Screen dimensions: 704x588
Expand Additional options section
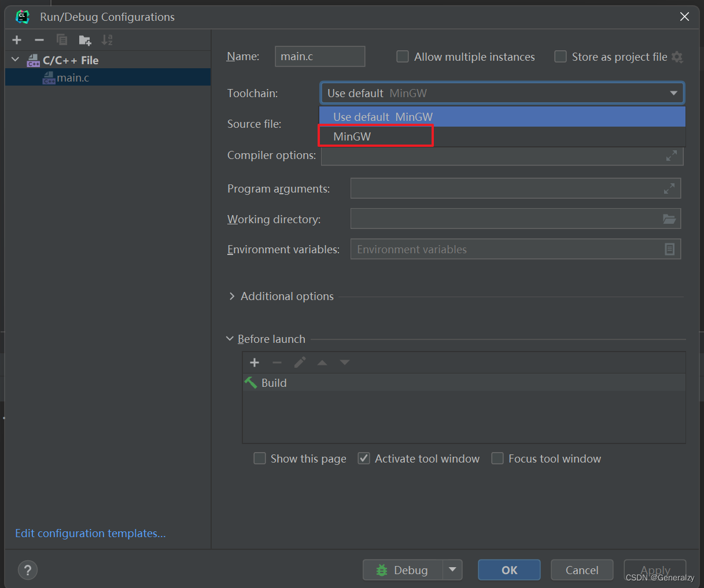(x=232, y=296)
